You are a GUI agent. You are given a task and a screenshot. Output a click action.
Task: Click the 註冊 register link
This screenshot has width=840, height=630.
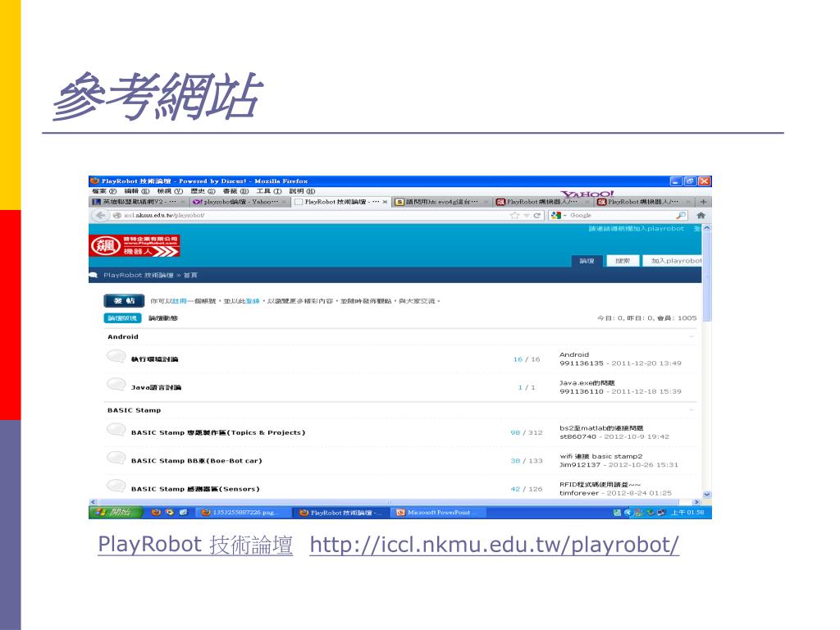(180, 302)
